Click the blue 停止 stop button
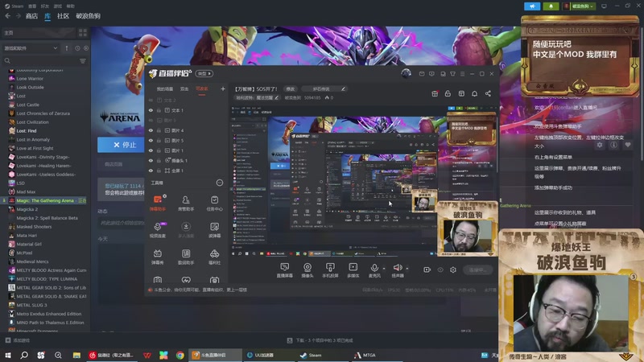This screenshot has height=362, width=644. click(121, 145)
